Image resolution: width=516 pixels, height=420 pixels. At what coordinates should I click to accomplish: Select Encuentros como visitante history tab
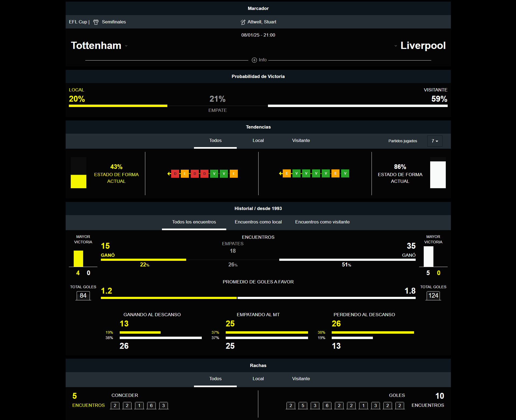pos(322,222)
